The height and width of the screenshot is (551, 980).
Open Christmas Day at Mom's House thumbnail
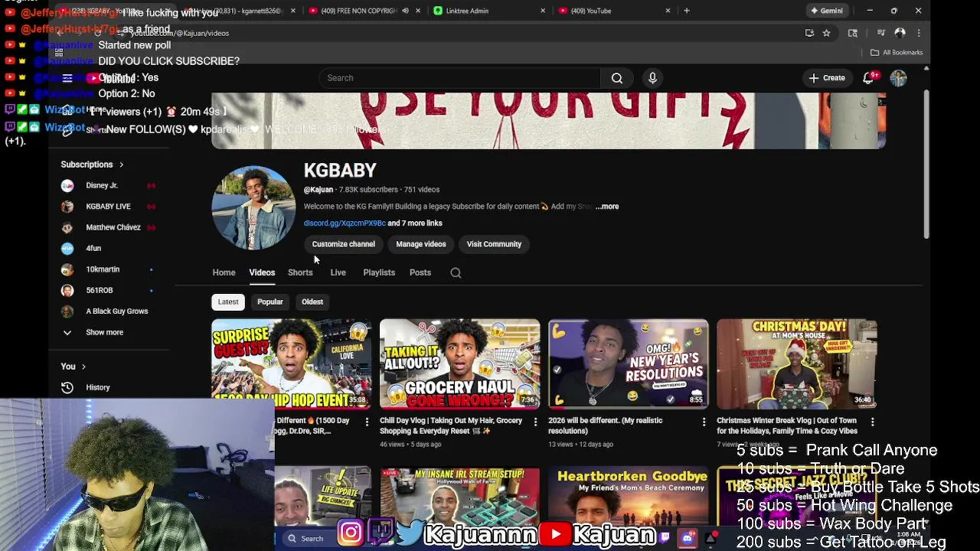tap(796, 364)
